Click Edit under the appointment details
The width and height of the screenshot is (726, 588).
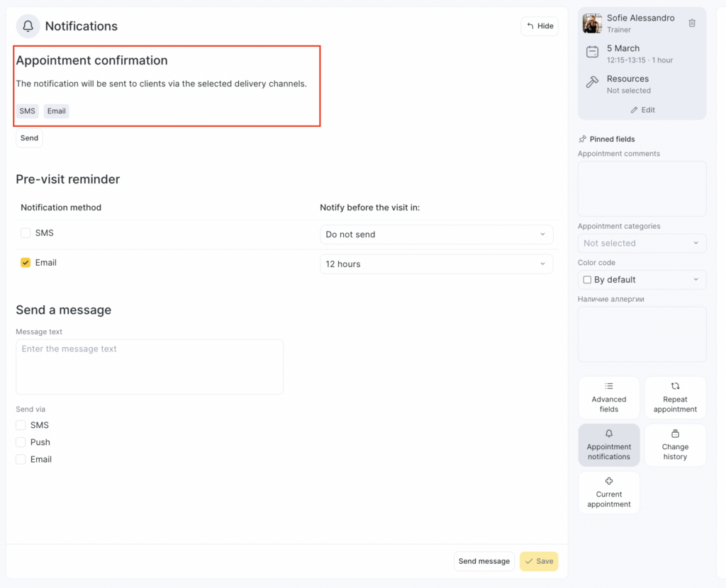pyautogui.click(x=642, y=110)
